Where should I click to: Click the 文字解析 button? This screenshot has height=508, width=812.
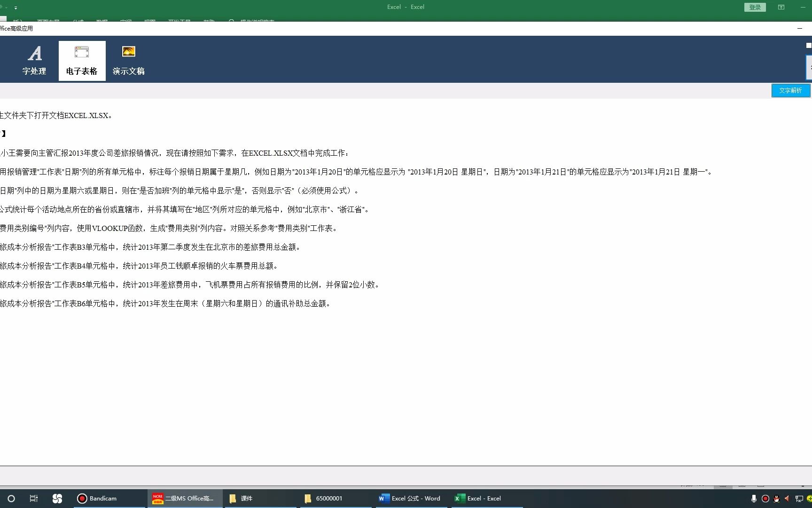pos(790,90)
